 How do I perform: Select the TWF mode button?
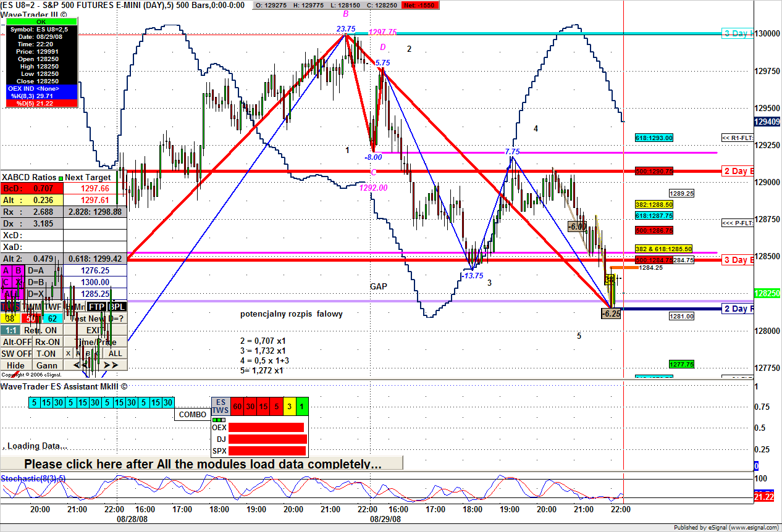point(53,307)
